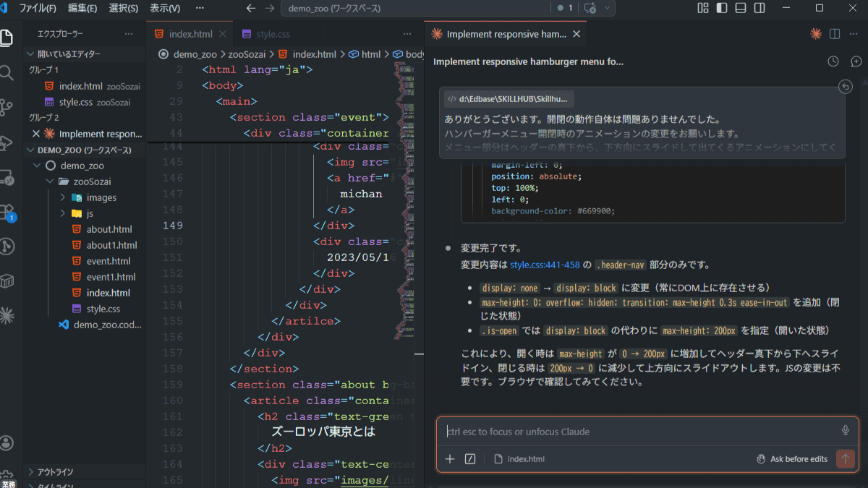This screenshot has height=488, width=868.
Task: Show past conversations history clock icon
Action: [x=833, y=62]
